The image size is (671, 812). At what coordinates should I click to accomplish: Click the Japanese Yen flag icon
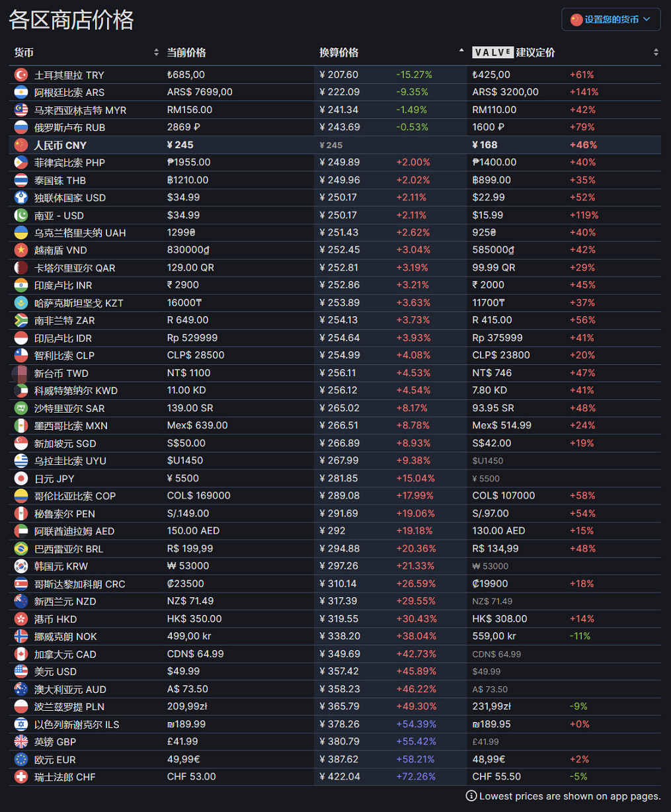(x=21, y=478)
